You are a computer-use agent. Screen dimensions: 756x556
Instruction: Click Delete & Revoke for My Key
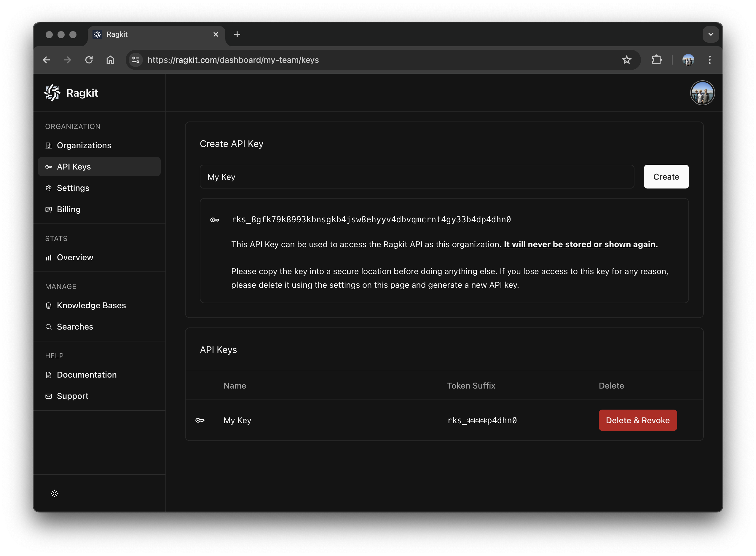[637, 420]
